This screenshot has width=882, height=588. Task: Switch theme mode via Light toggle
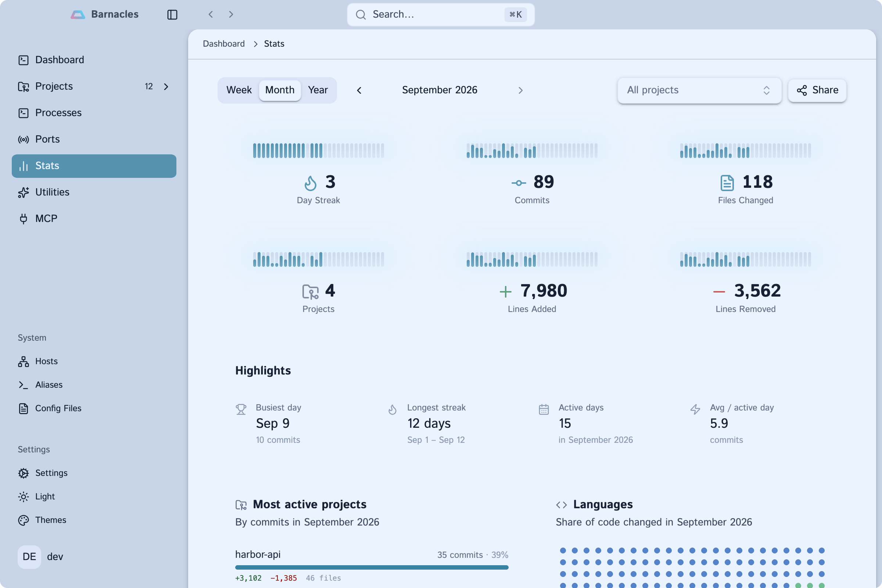(94, 496)
